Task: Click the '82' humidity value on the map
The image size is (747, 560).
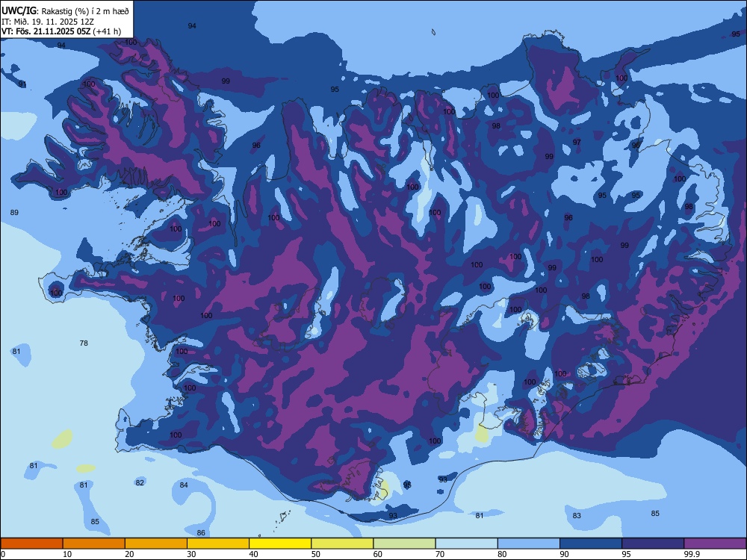Action: click(x=140, y=482)
